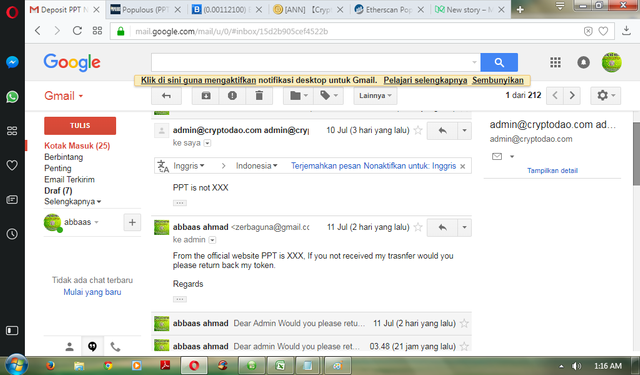Click the Gmail search button
This screenshot has width=640, height=375.
pyautogui.click(x=499, y=62)
